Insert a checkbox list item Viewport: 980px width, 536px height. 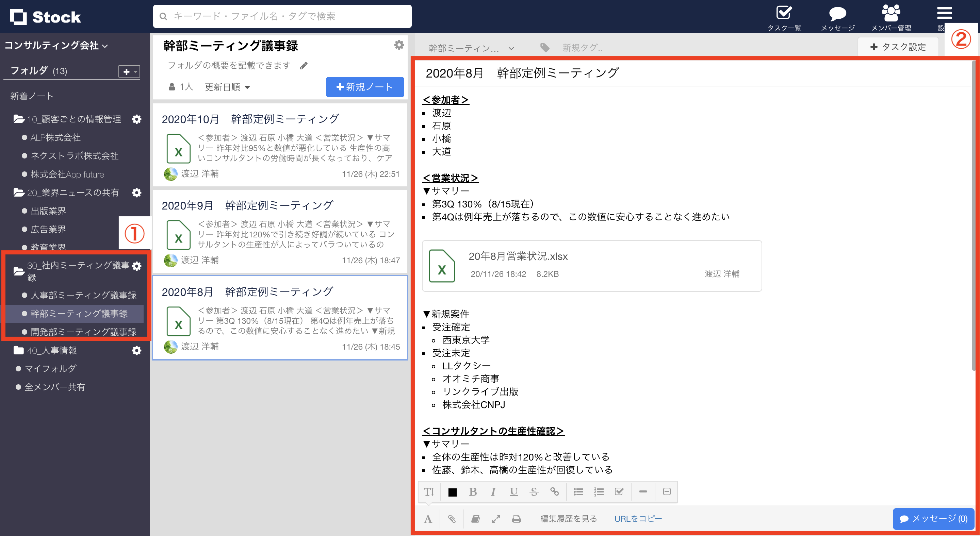pos(619,491)
